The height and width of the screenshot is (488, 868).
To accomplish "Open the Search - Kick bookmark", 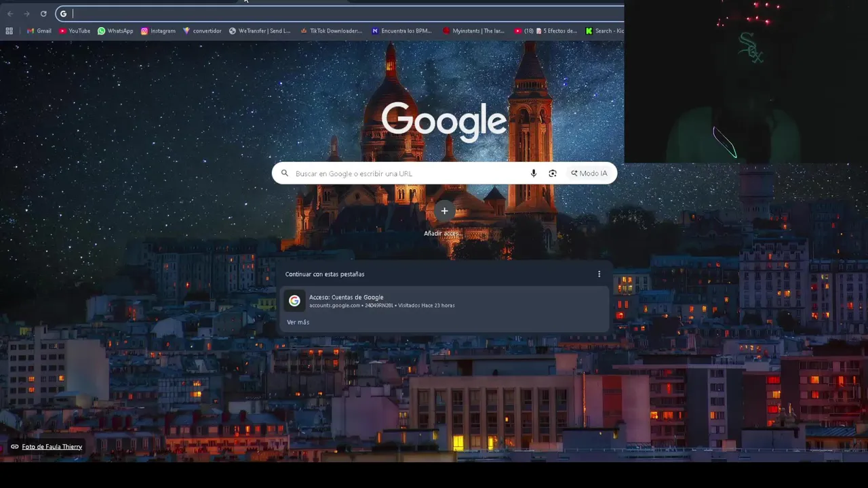I will pos(604,30).
